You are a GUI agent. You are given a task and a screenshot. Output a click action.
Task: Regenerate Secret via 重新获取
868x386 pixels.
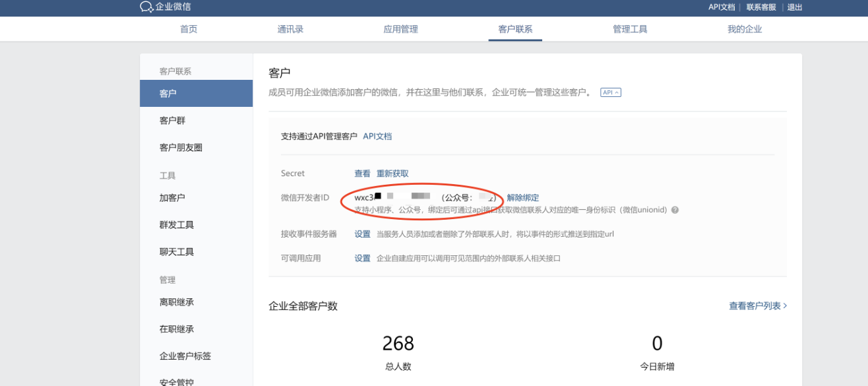392,174
